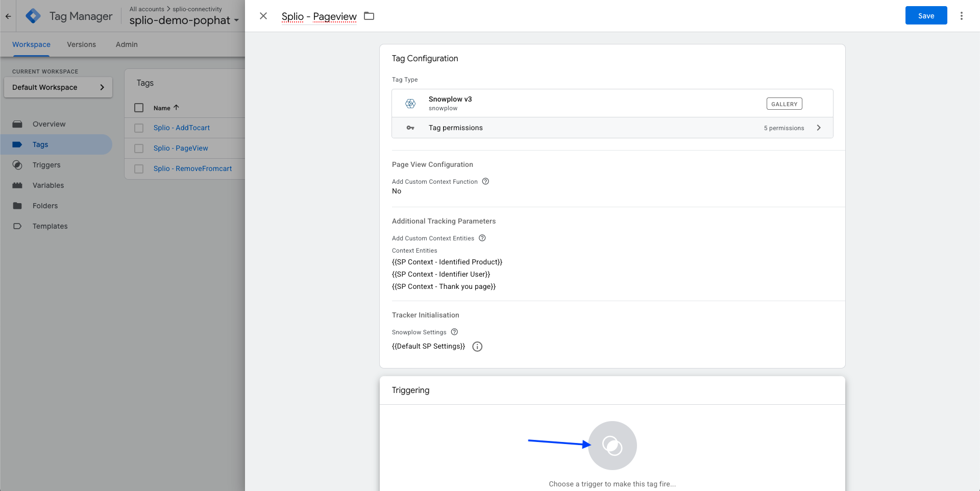Image resolution: width=980 pixels, height=491 pixels.
Task: Open Variables section in sidebar
Action: tap(48, 185)
